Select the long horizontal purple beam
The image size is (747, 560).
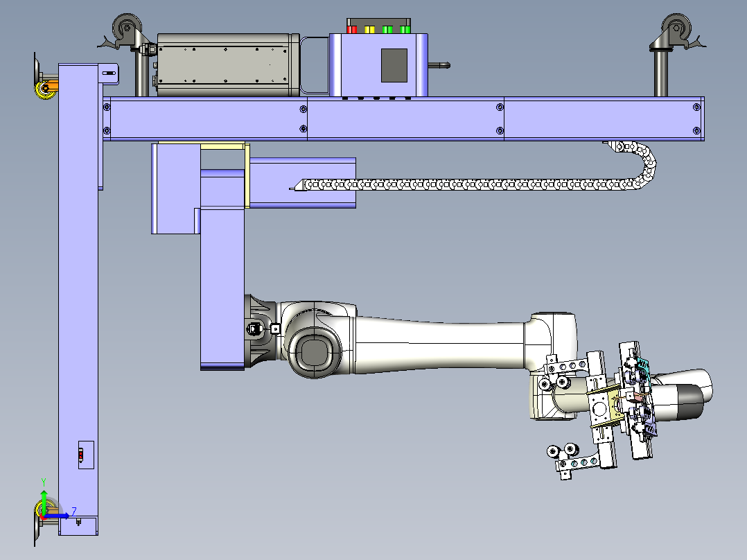tap(403, 119)
